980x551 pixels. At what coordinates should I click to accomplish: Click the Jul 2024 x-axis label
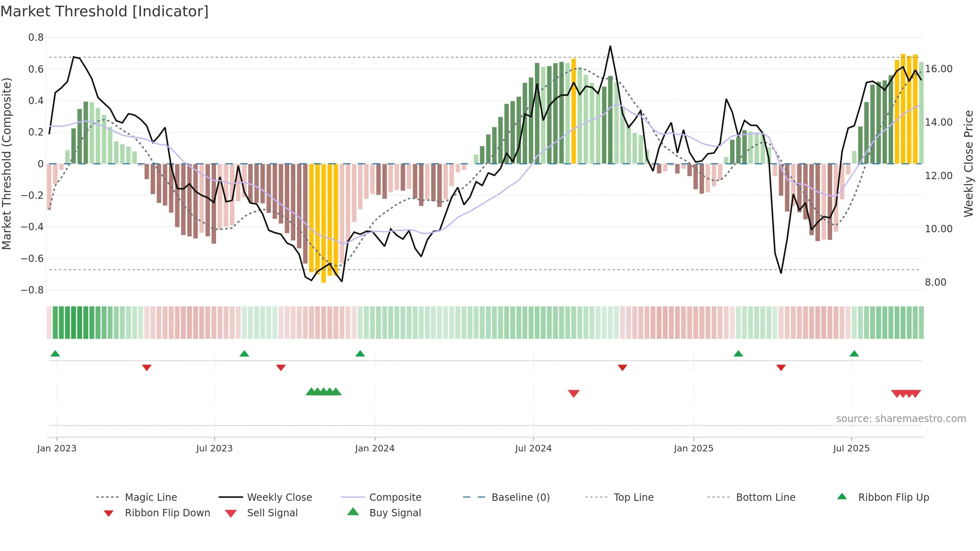[x=533, y=448]
